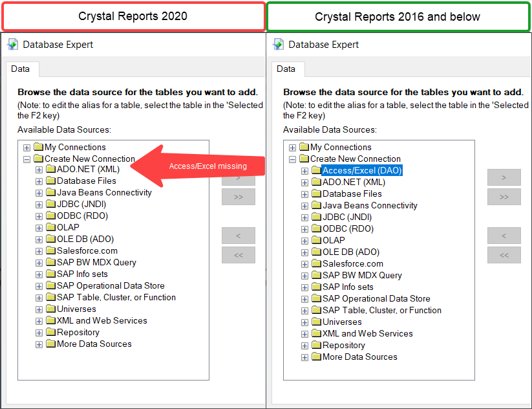Click the OLE DB (ADO) folder icon in the 2020 window

tap(51, 239)
